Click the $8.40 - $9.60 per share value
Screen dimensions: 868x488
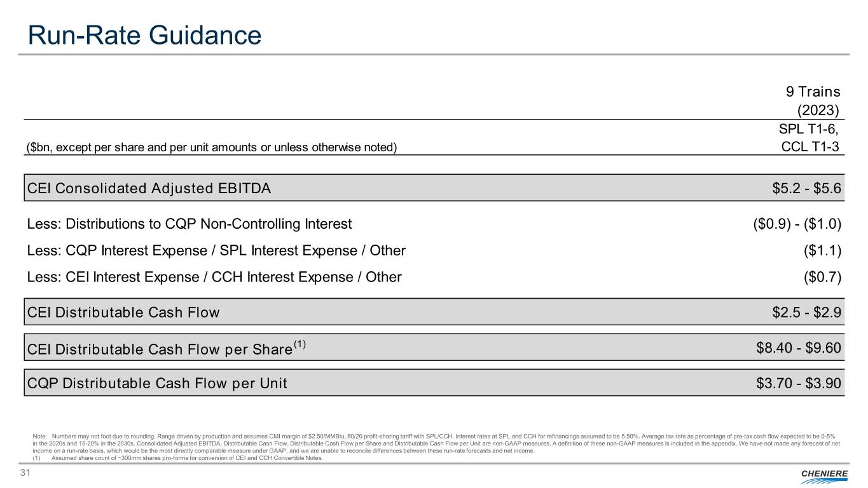pos(799,348)
